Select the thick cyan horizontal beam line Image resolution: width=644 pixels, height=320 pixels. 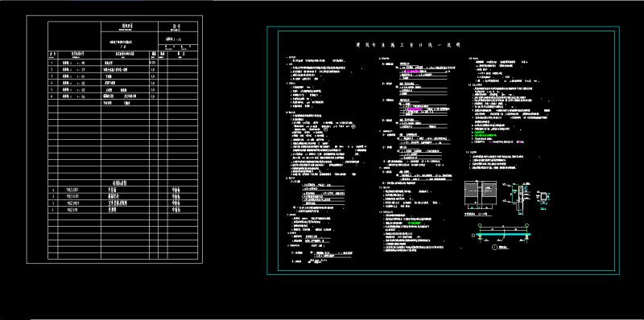(x=504, y=234)
